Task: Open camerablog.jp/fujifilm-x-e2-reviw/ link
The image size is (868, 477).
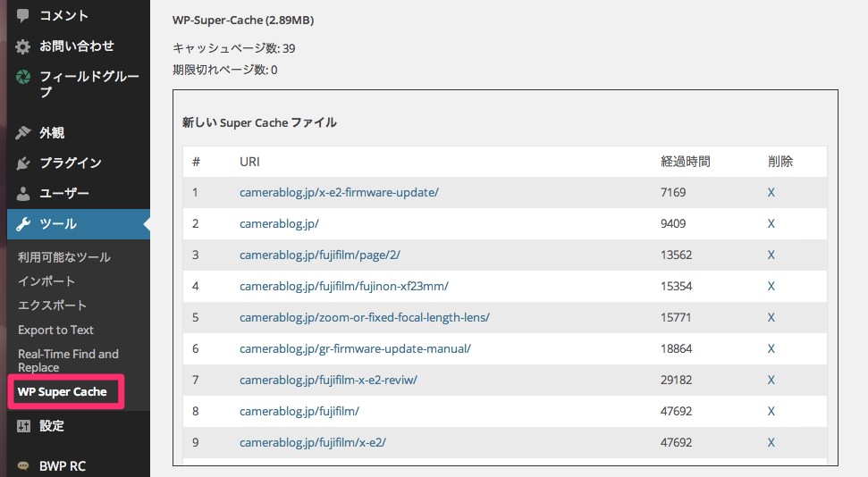Action: click(328, 381)
